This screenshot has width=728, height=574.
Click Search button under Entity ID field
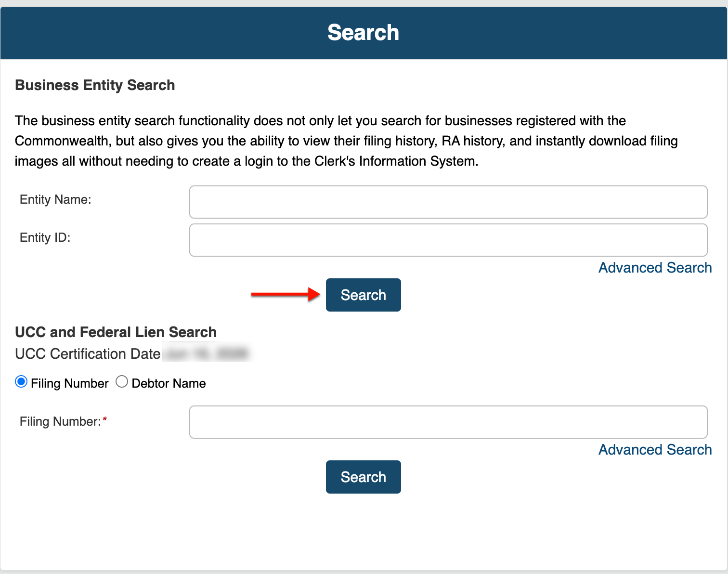(x=364, y=295)
